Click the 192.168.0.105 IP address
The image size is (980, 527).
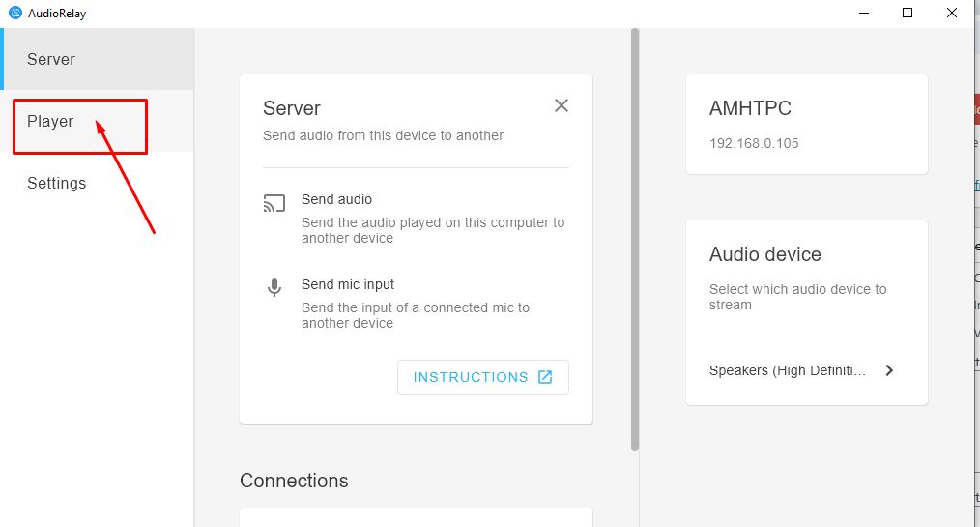(x=754, y=143)
